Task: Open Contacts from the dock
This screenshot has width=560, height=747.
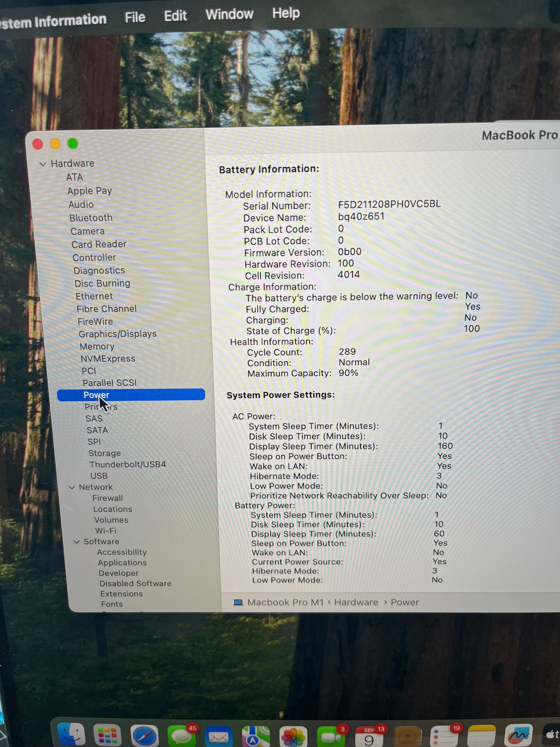Action: 407,736
